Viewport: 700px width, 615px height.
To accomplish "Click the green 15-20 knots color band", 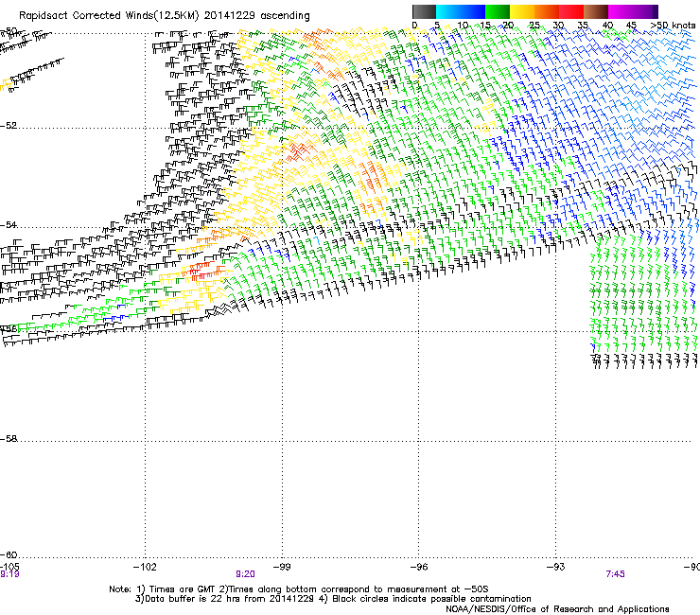I will tap(498, 11).
